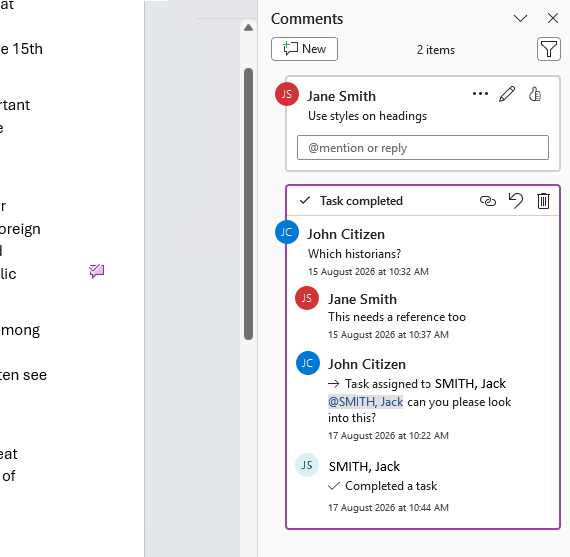Viewport: 570px width, 557px height.
Task: Close the Comments pane
Action: 553,18
